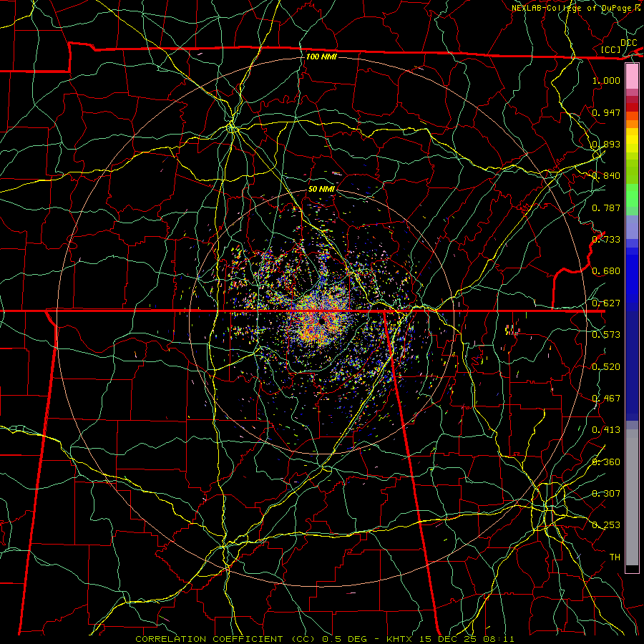The width and height of the screenshot is (644, 644).
Task: Pick the red swatch in the color bar
Action: [x=632, y=107]
